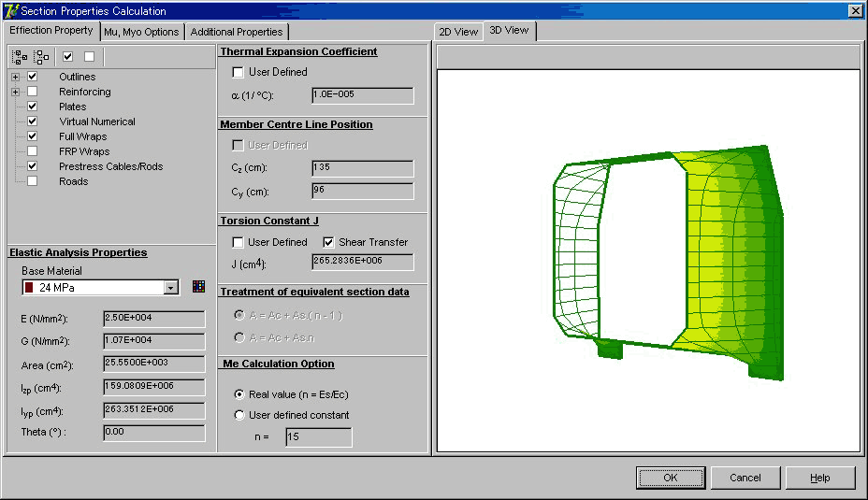Select the Roads tree label
868x500 pixels.
click(x=73, y=181)
